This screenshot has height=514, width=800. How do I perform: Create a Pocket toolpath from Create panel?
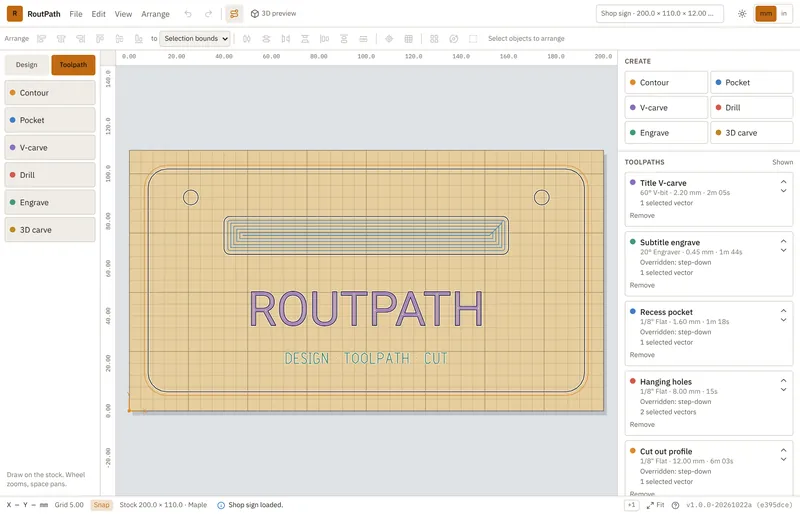tap(752, 83)
